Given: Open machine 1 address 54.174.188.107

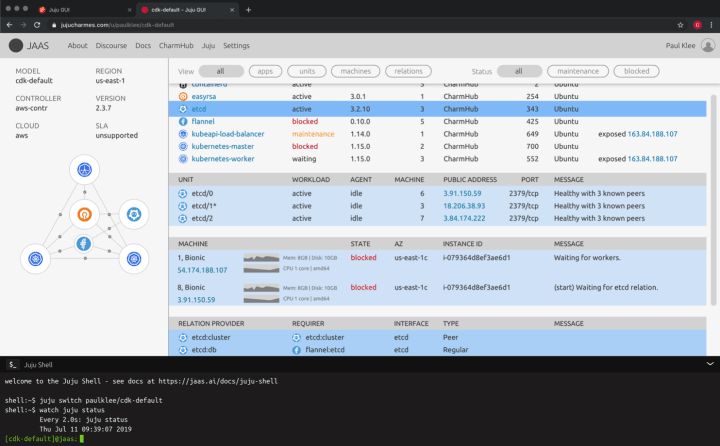Looking at the screenshot, I should pyautogui.click(x=202, y=270).
